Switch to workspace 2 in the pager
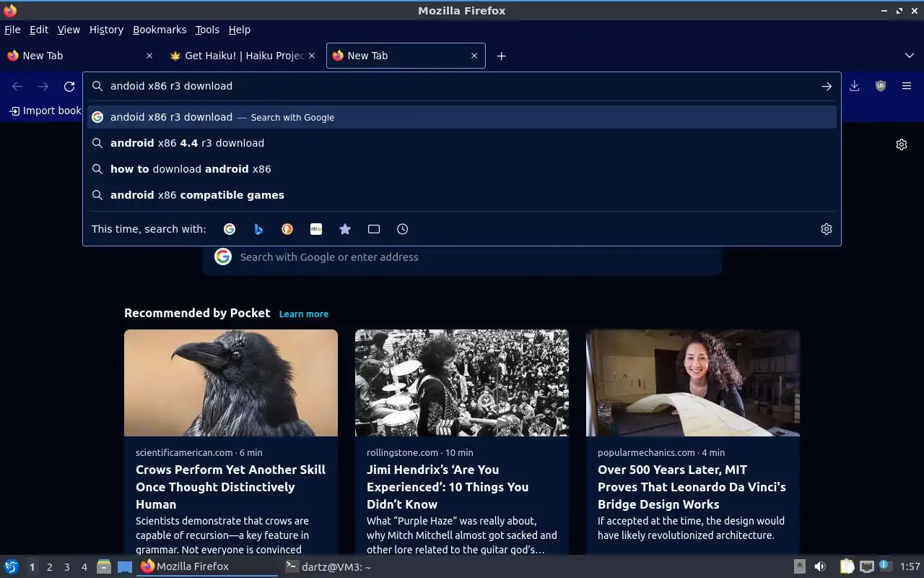Image resolution: width=924 pixels, height=578 pixels. 49,567
